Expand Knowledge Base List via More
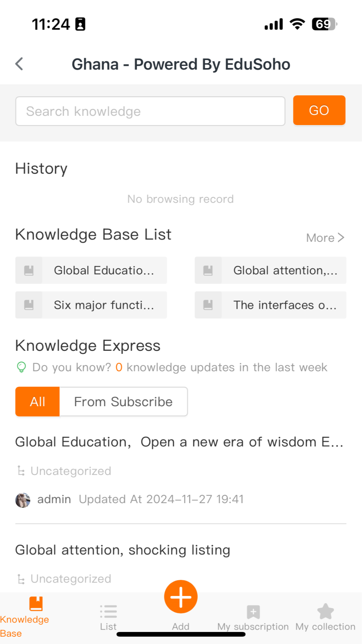The width and height of the screenshot is (362, 644). click(x=320, y=238)
